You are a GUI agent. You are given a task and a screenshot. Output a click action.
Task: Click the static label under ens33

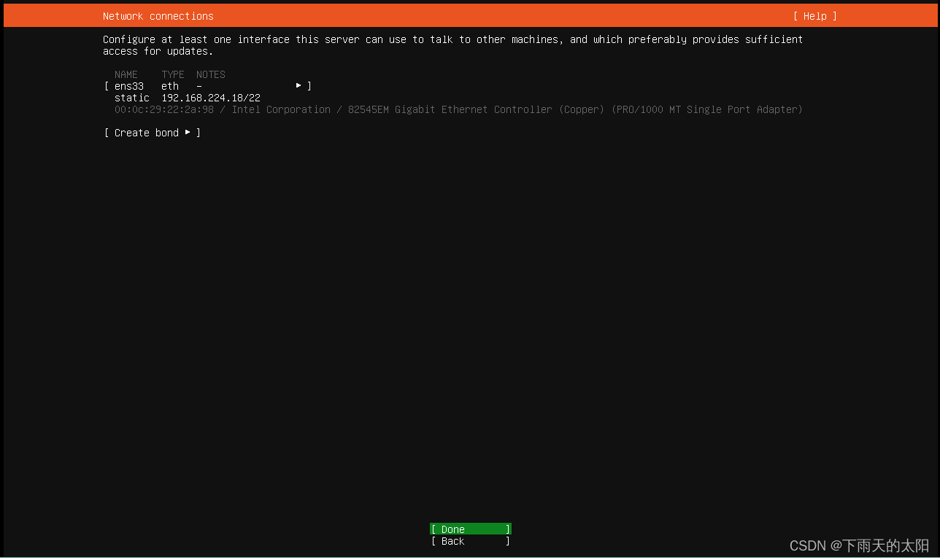(x=131, y=97)
